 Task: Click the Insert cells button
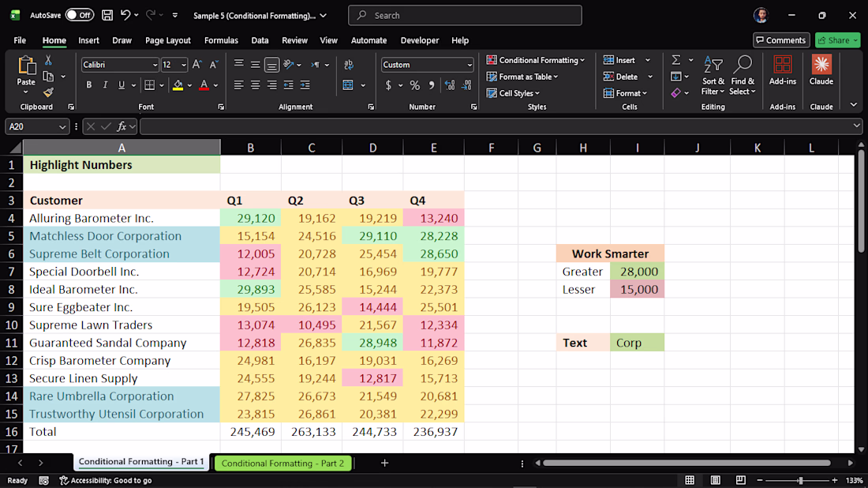(619, 60)
